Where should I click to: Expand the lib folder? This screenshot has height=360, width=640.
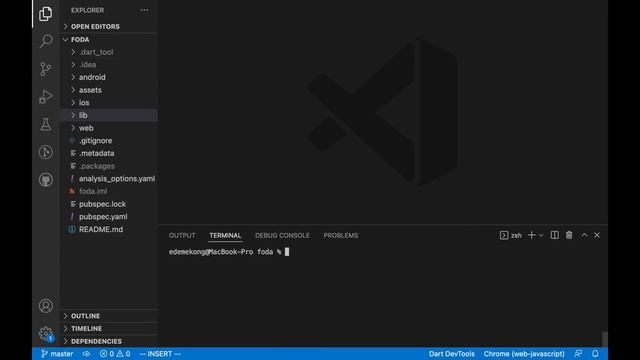[109, 116]
